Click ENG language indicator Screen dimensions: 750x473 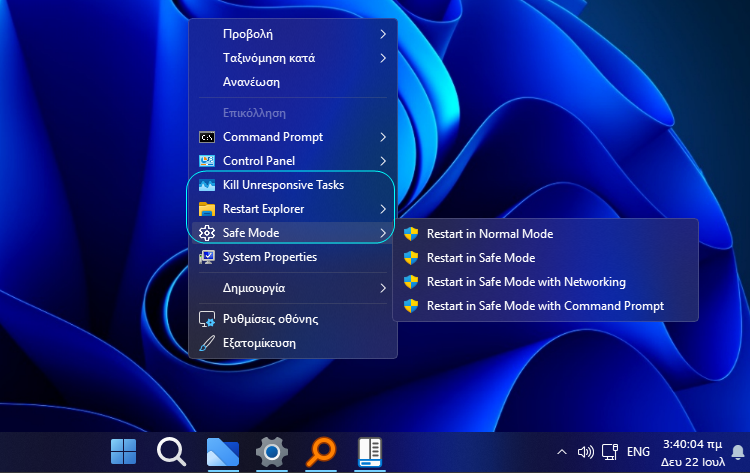638,452
